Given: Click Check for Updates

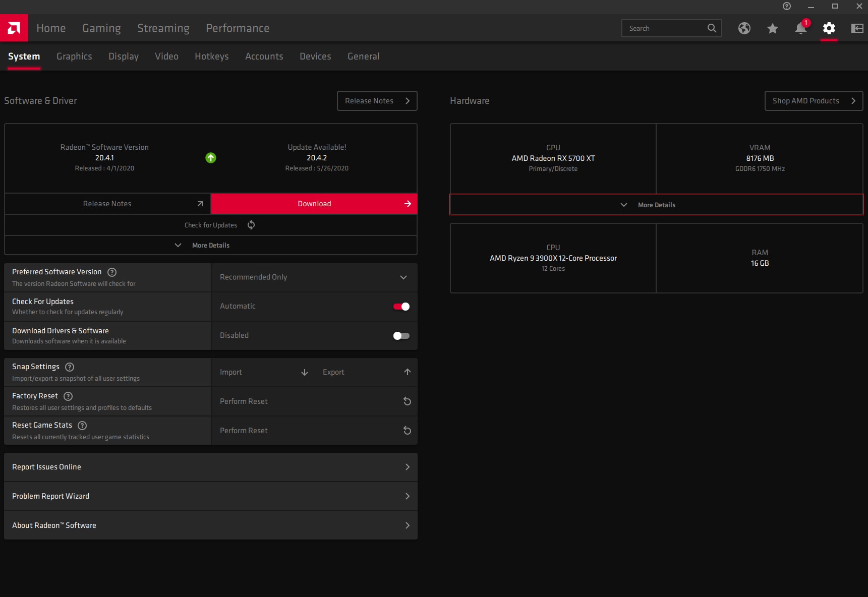Looking at the screenshot, I should pyautogui.click(x=211, y=225).
